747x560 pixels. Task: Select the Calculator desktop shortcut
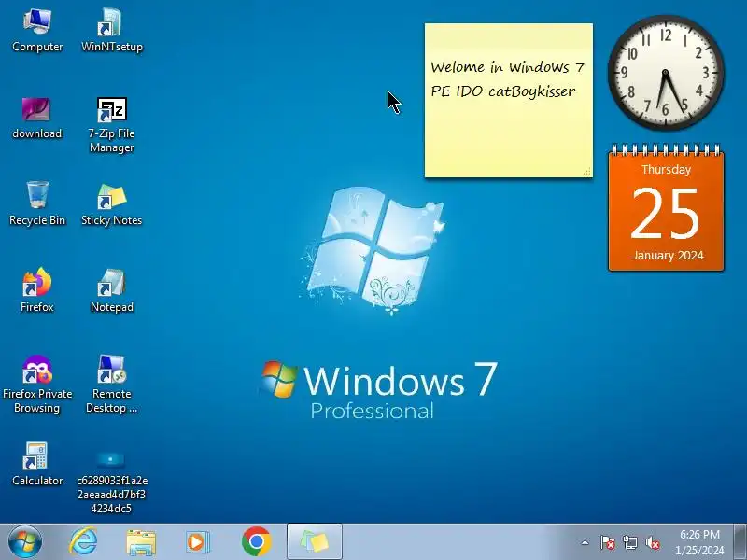(36, 464)
